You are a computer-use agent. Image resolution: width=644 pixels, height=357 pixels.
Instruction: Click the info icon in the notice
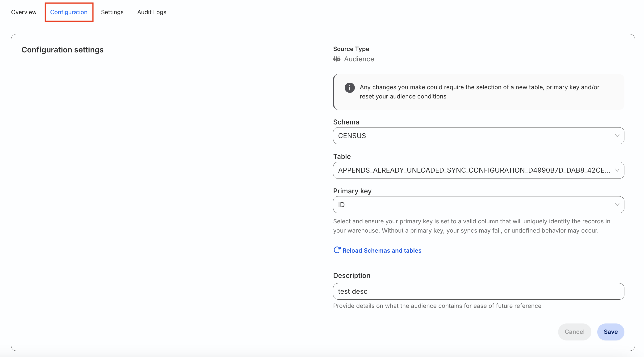click(x=350, y=88)
